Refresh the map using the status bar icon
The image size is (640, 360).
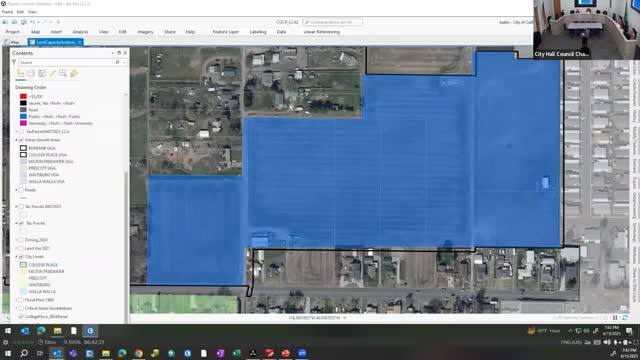pyautogui.click(x=624, y=318)
